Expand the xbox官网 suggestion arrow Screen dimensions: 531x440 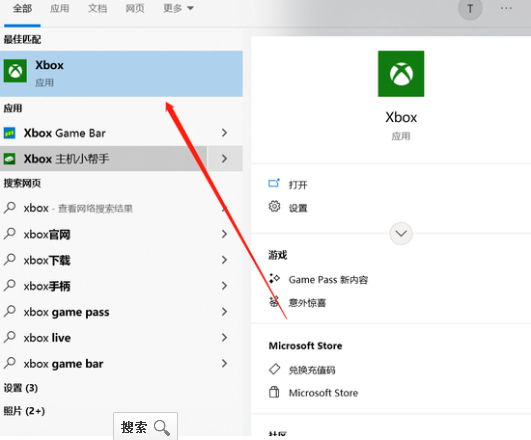[224, 234]
